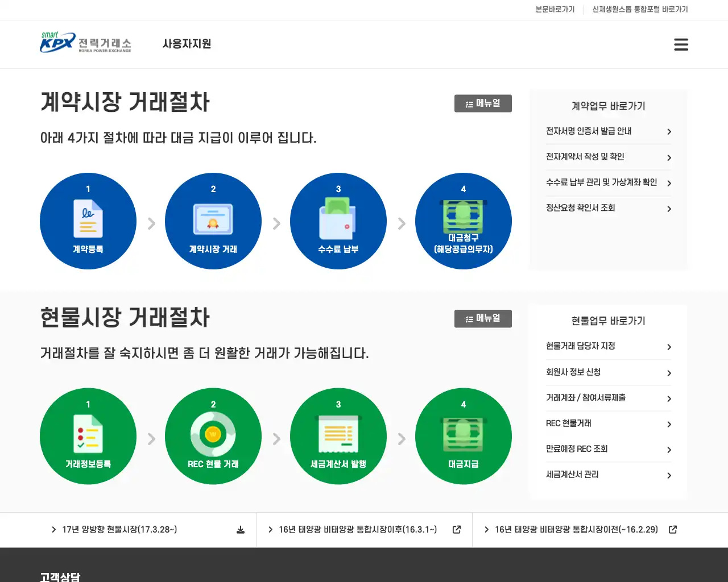
Task: Click the 계약업무 바로가기 panel title
Action: [x=609, y=106]
